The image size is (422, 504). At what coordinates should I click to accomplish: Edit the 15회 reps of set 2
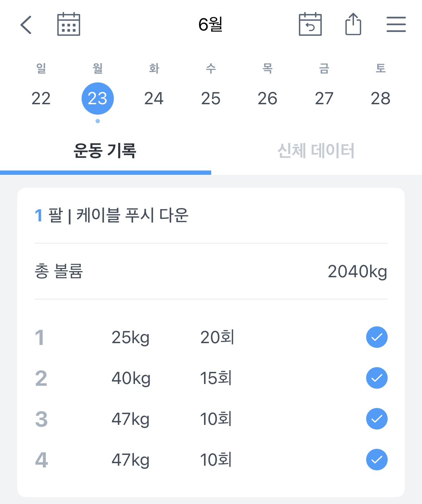tap(216, 378)
